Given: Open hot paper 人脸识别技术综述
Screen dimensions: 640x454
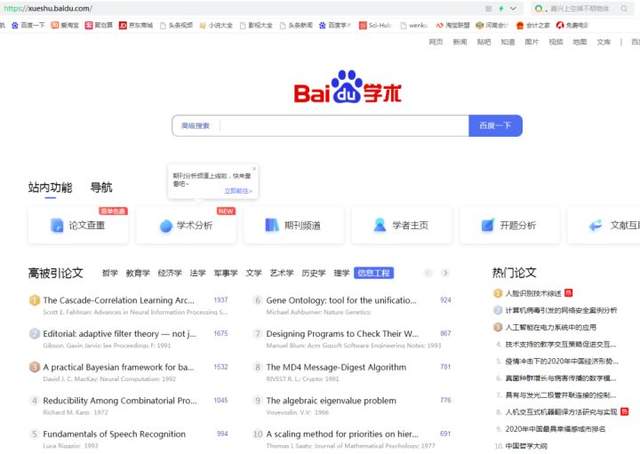Looking at the screenshot, I should tap(533, 293).
